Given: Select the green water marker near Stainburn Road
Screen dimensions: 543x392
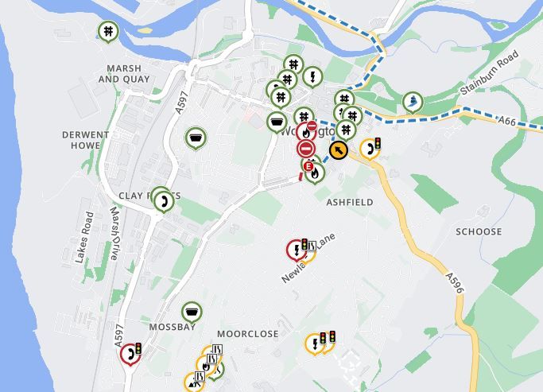Looking at the screenshot, I should (x=413, y=102).
